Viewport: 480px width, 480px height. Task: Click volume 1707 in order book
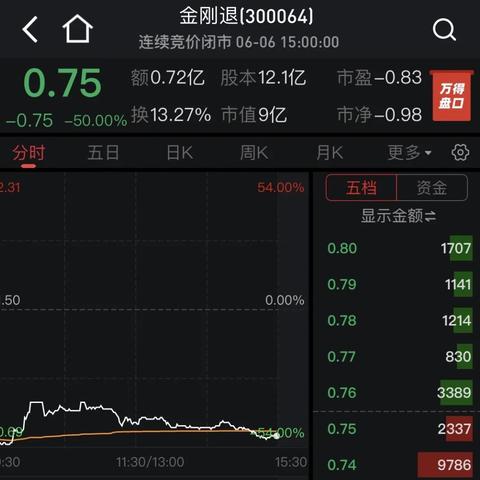[x=456, y=248]
